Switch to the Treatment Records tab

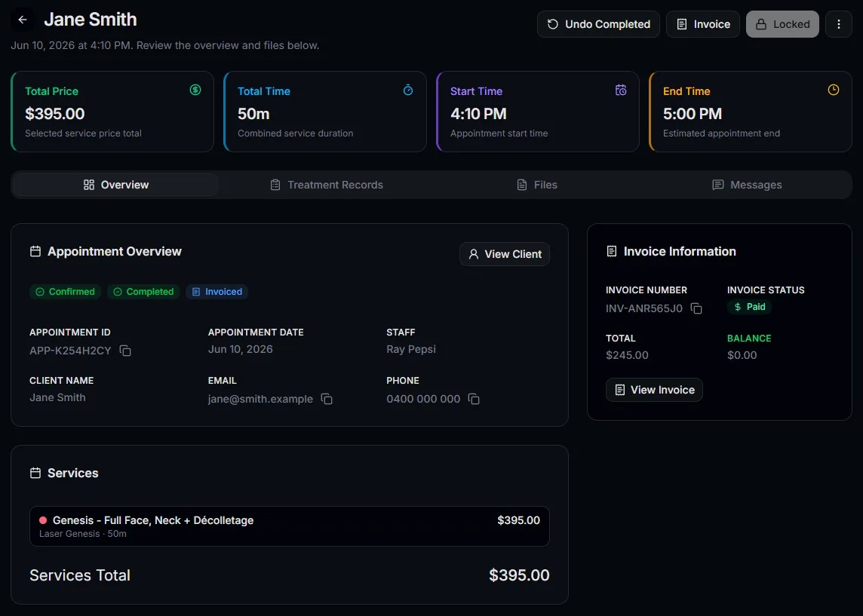(x=327, y=185)
